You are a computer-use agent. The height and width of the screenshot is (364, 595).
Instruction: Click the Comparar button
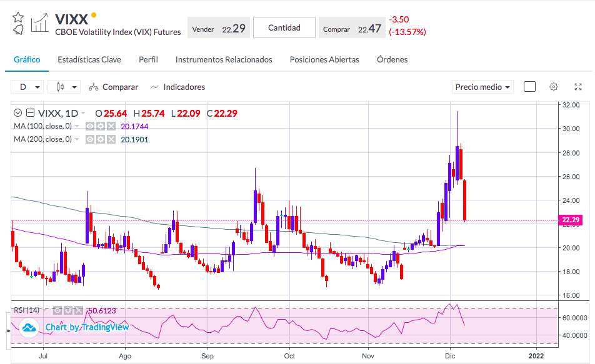tap(113, 87)
